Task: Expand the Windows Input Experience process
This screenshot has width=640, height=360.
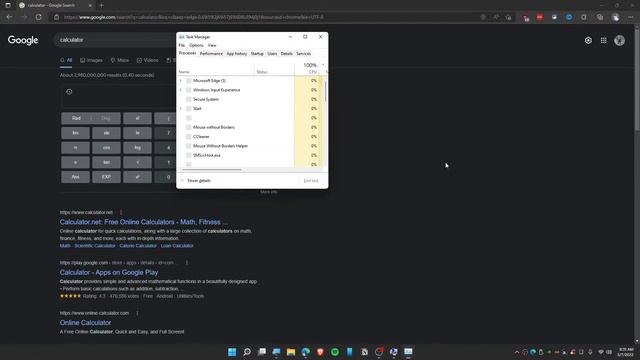Action: 181,90
